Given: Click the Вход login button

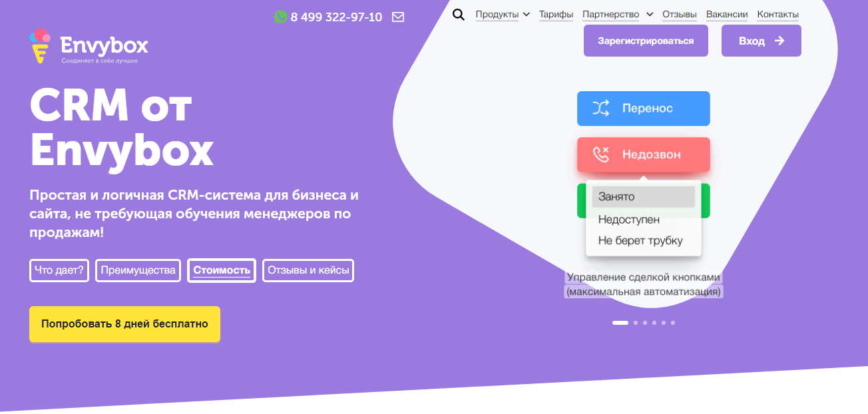Looking at the screenshot, I should click(761, 41).
